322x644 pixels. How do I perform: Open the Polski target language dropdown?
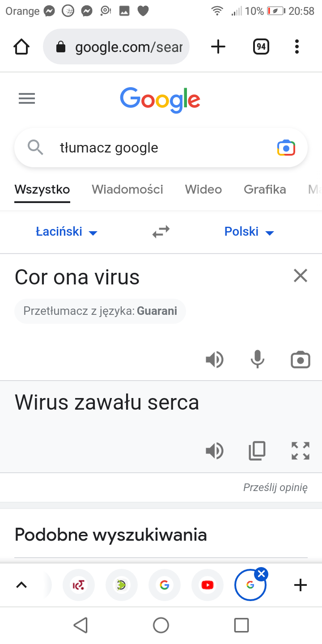tap(249, 232)
